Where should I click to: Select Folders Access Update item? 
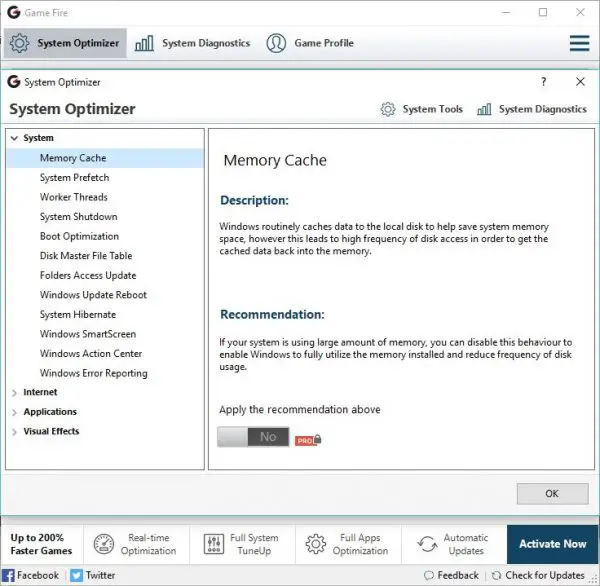[106, 275]
